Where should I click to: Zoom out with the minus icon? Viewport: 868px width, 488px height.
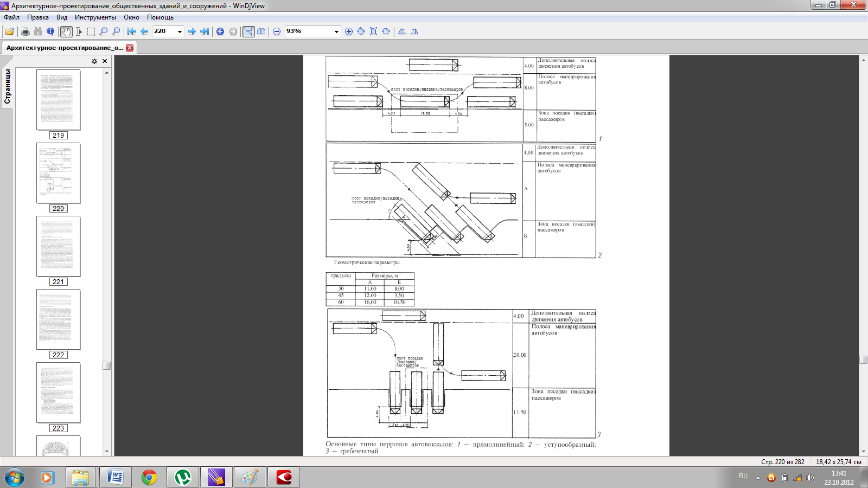coord(277,31)
